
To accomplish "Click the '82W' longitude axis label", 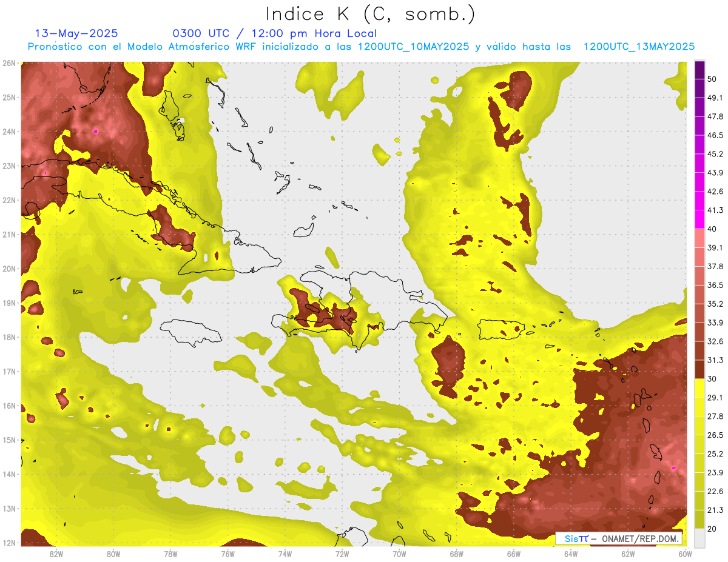I will (x=56, y=554).
